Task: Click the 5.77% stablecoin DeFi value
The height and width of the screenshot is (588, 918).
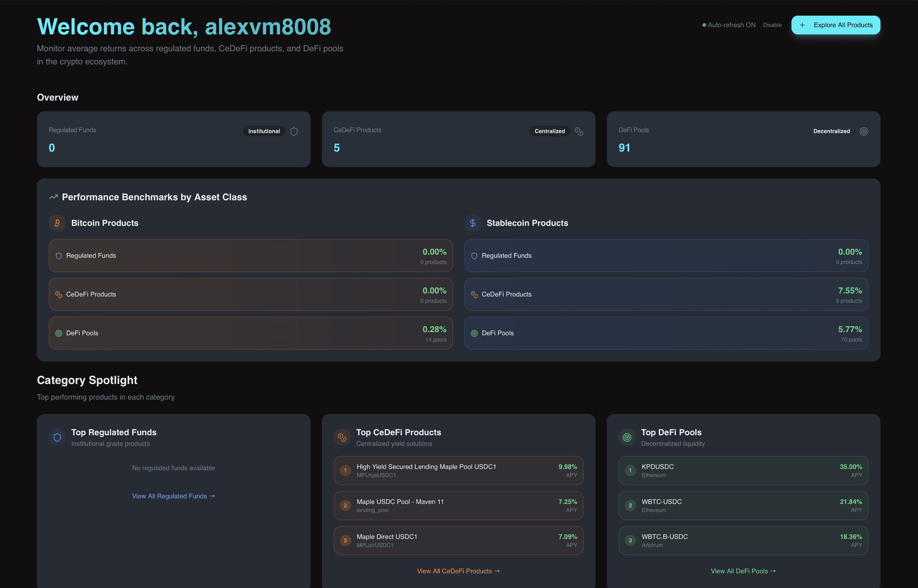Action: (x=850, y=329)
